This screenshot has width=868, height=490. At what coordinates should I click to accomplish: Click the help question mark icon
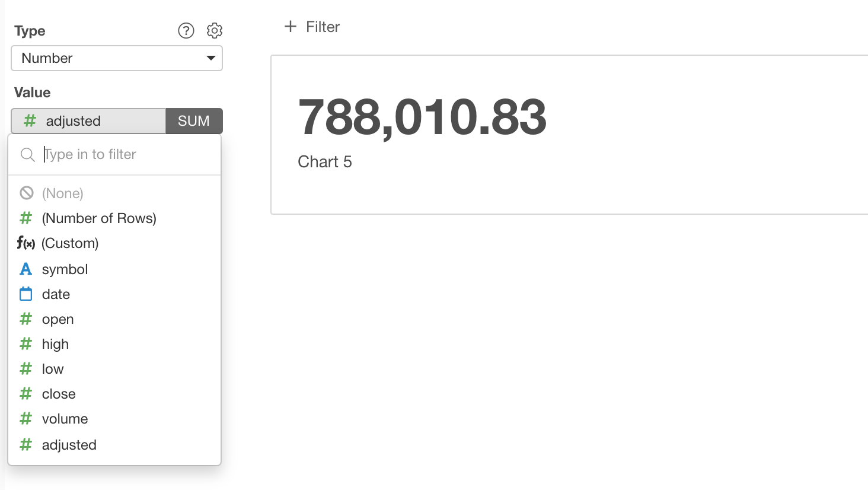tap(186, 30)
